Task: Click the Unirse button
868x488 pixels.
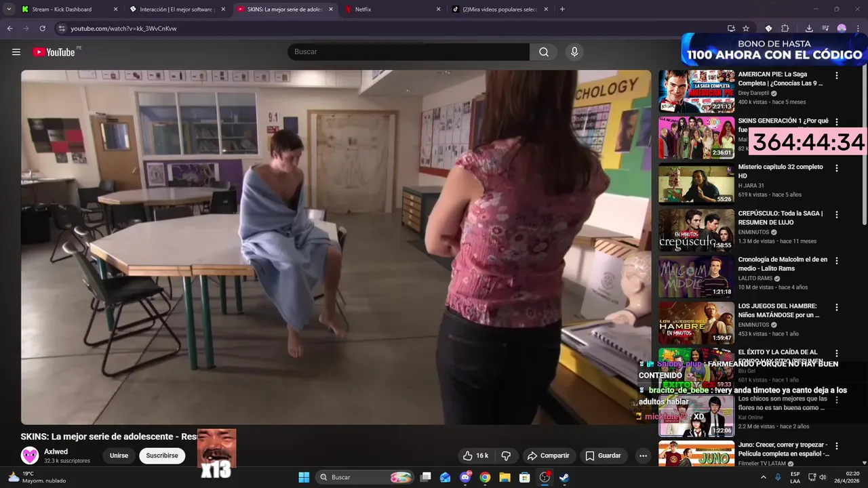Action: [x=119, y=455]
